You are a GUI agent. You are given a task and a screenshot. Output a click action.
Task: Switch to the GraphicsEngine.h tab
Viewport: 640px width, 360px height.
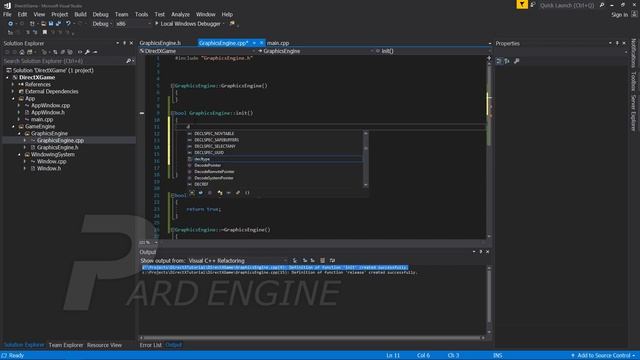(x=160, y=43)
